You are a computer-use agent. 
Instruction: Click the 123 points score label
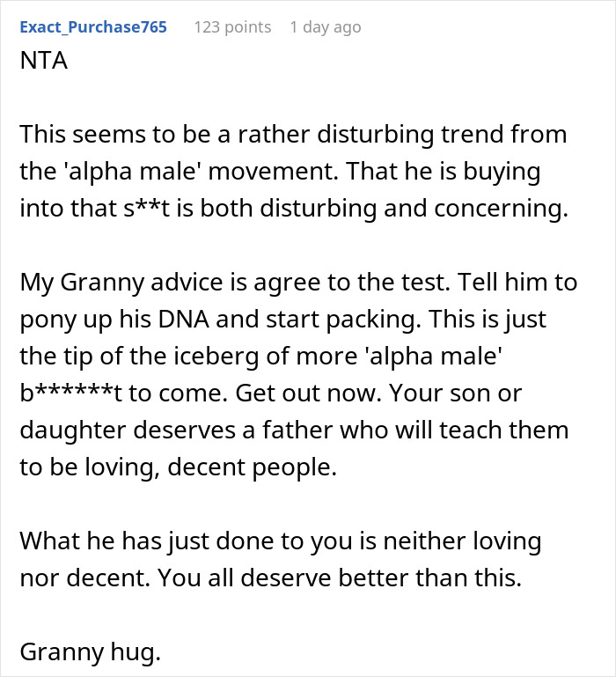[x=232, y=27]
